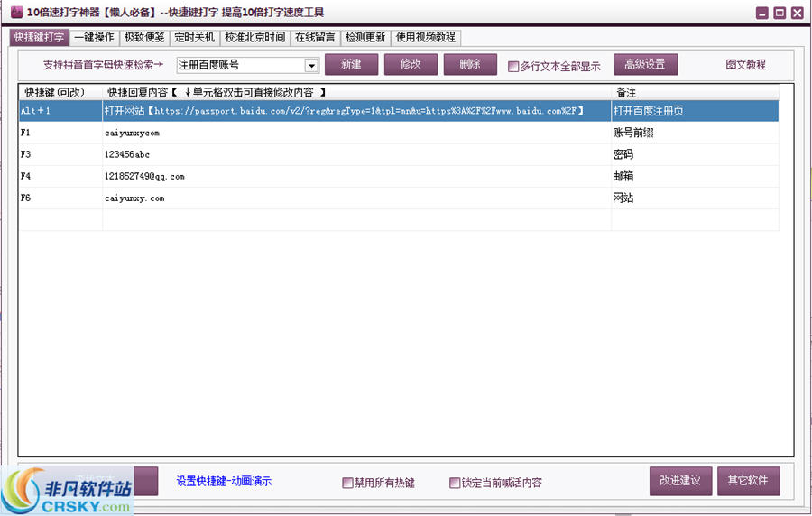This screenshot has width=812, height=516.
Task: Click the app icon in title bar
Action: 16,12
